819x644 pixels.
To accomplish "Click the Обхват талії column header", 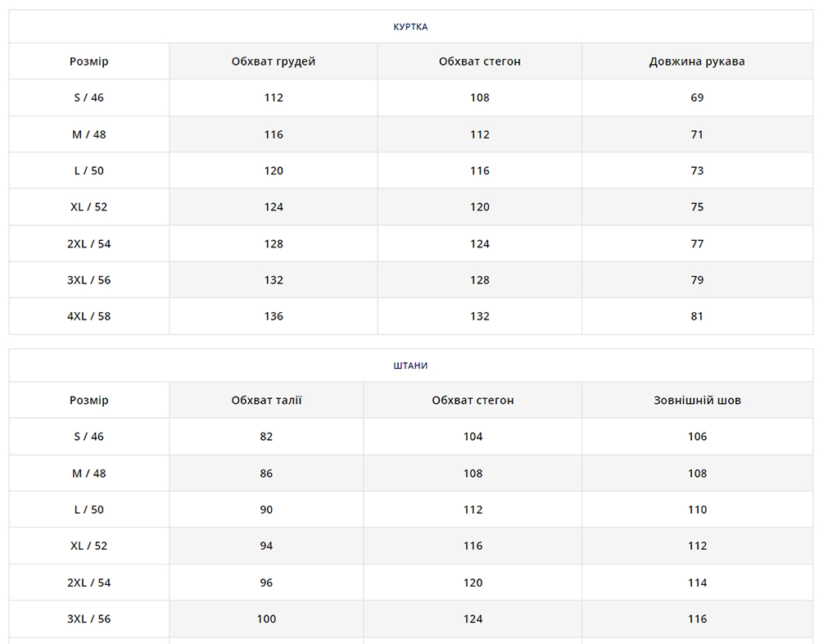I will point(266,401).
